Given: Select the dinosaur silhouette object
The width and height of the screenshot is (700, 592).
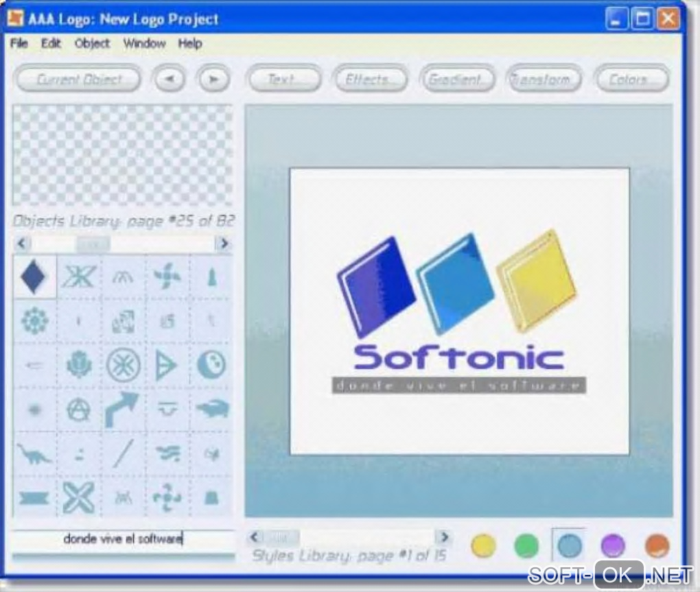Looking at the screenshot, I should click(34, 453).
